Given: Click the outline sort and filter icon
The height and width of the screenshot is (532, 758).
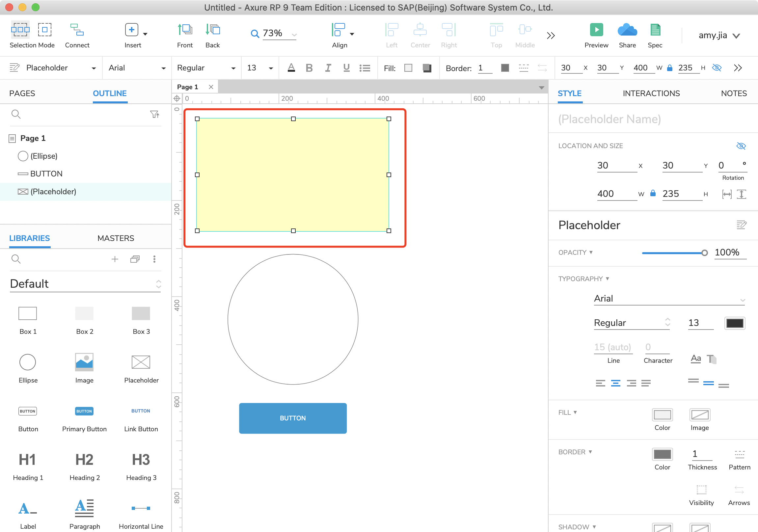Looking at the screenshot, I should coord(154,115).
